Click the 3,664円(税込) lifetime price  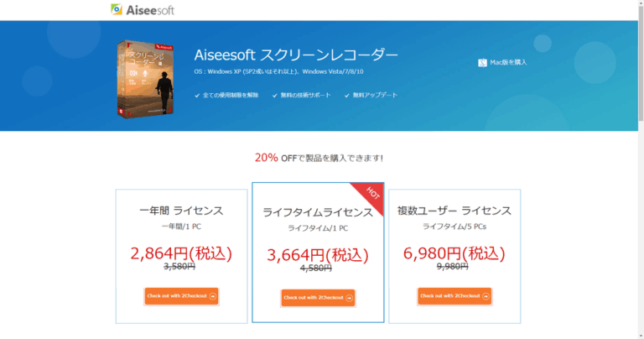point(318,254)
